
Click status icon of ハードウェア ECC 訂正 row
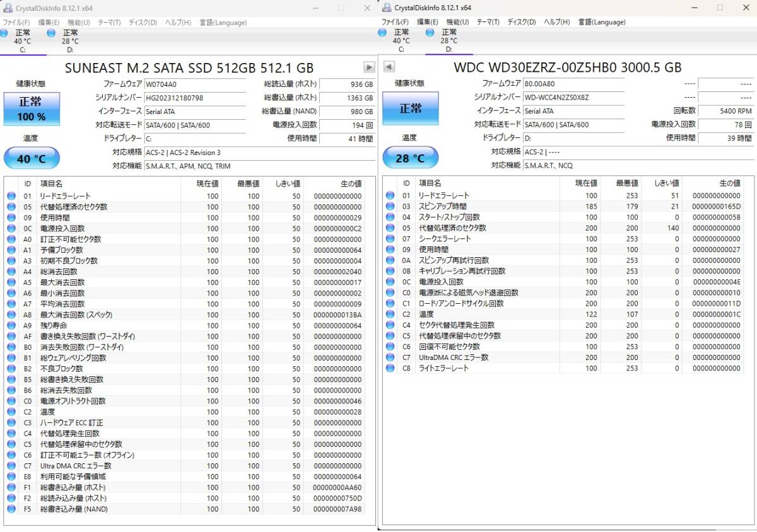pos(11,422)
